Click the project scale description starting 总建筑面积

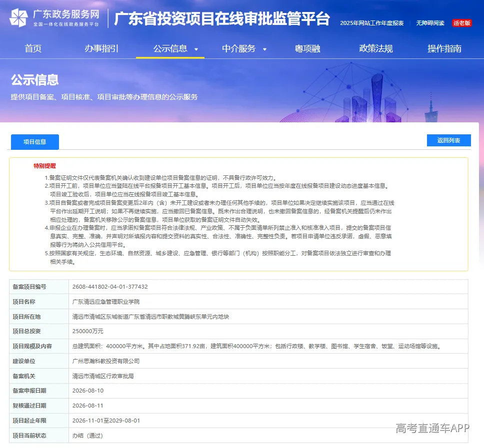coord(256,346)
